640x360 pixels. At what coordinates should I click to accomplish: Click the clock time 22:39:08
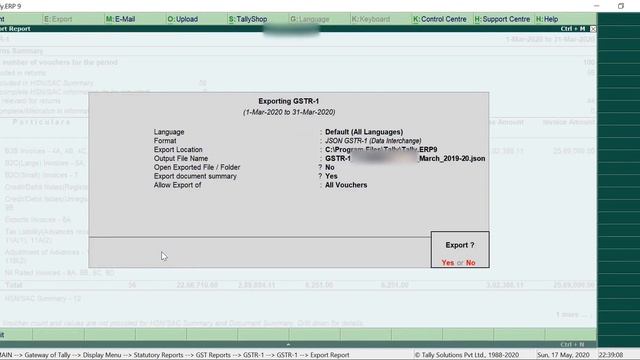tap(611, 355)
